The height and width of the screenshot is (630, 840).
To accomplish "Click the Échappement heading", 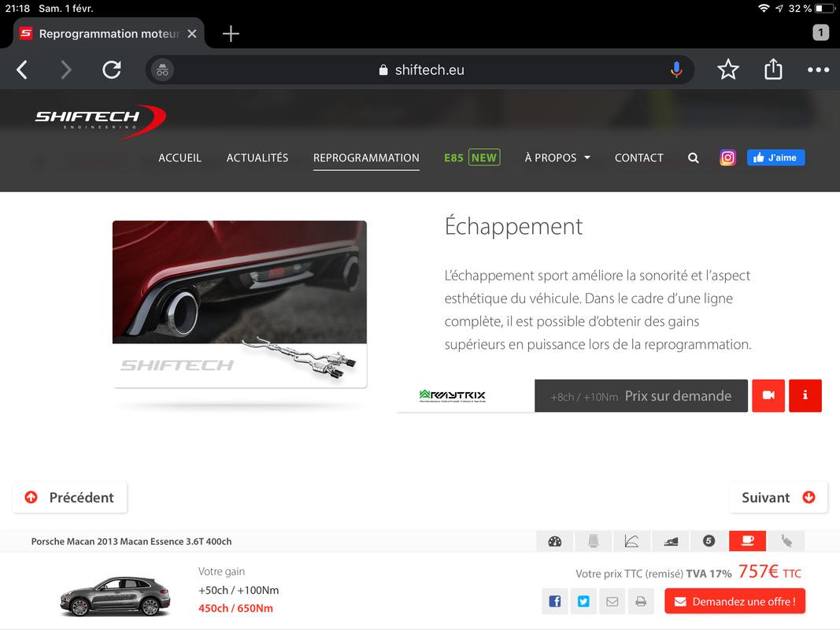I will (513, 227).
